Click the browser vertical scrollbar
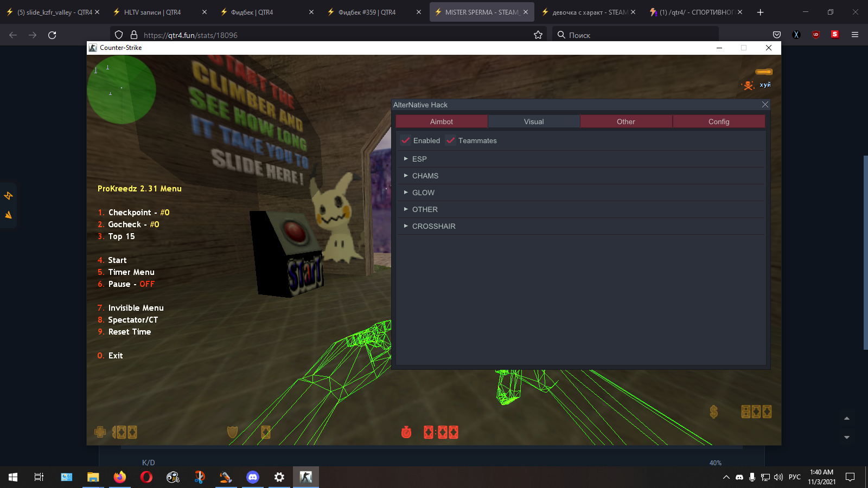This screenshot has height=488, width=868. click(866, 253)
